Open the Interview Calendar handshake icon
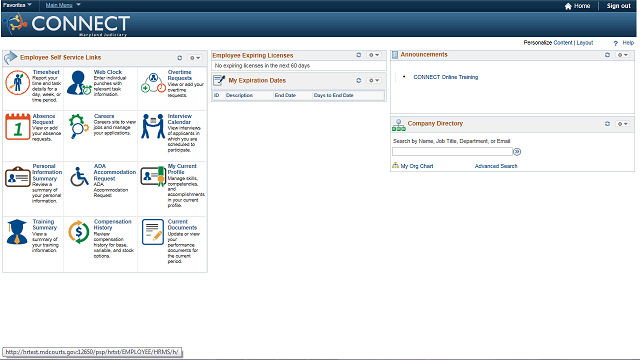This screenshot has height=360, width=640. [153, 127]
